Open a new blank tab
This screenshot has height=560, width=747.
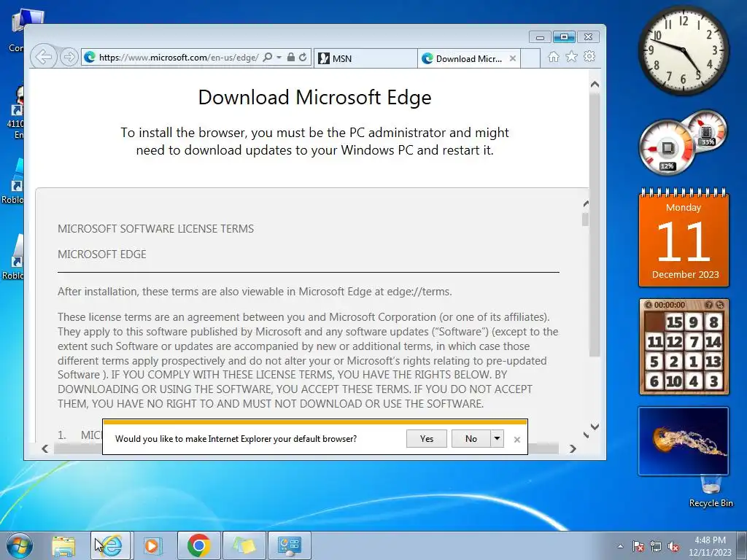click(x=530, y=58)
